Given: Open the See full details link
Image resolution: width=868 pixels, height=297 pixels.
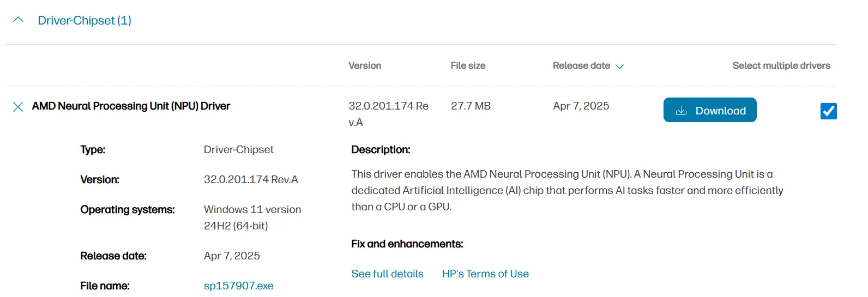Looking at the screenshot, I should click(x=387, y=274).
